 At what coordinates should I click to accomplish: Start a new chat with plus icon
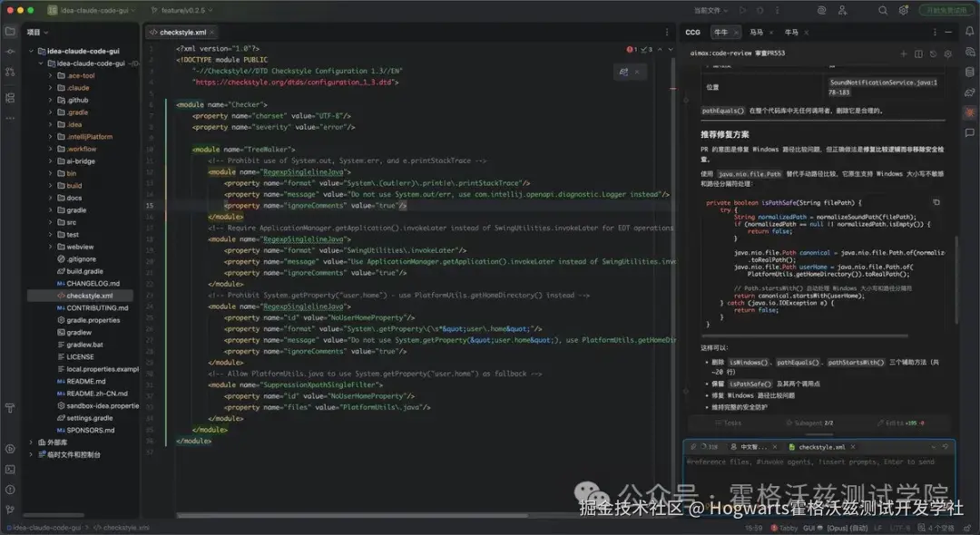coord(903,53)
